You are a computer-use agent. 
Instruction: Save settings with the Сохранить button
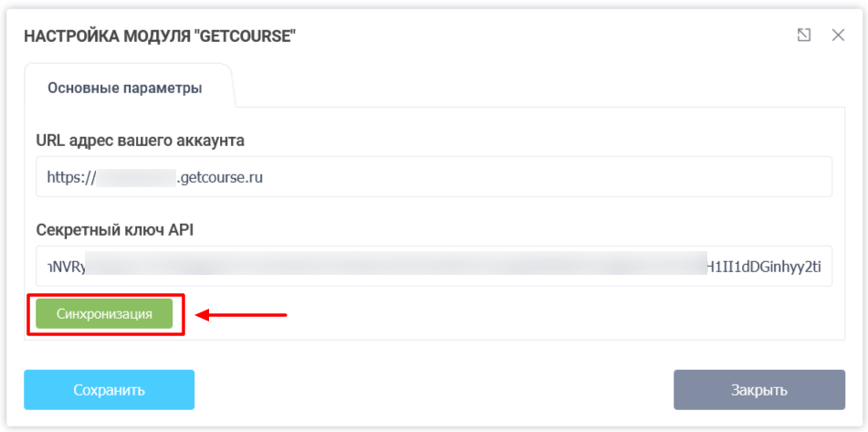110,390
